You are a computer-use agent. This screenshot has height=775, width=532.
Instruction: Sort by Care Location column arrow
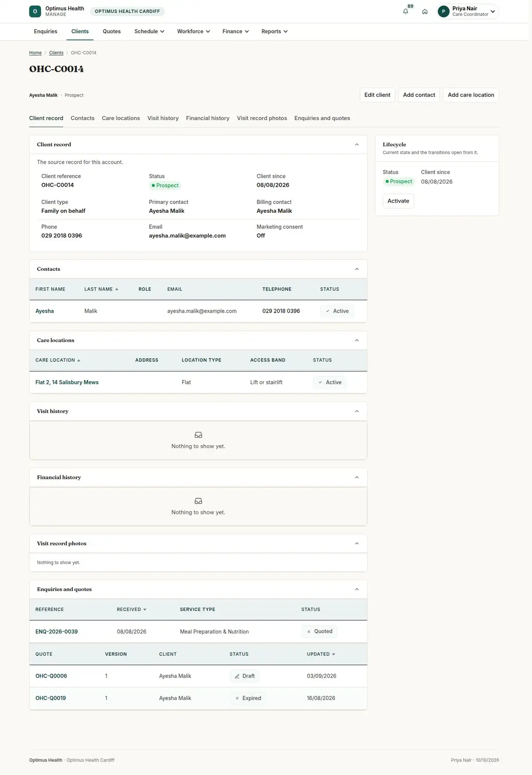[78, 360]
